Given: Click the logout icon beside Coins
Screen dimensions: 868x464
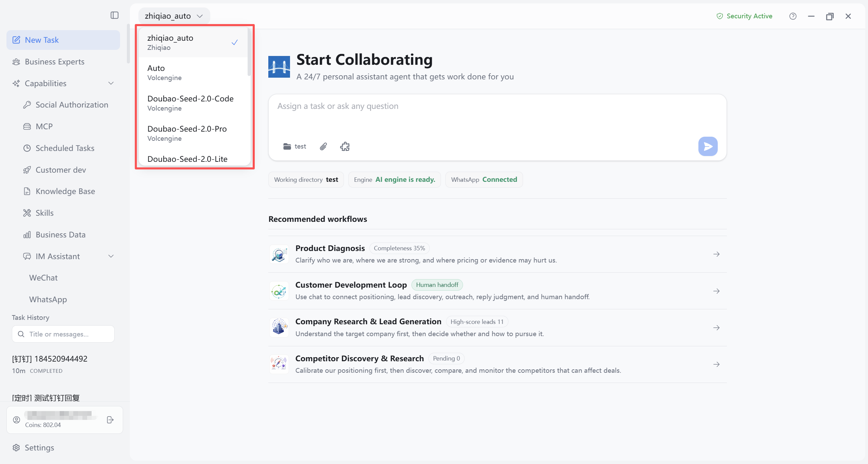Looking at the screenshot, I should tap(110, 420).
